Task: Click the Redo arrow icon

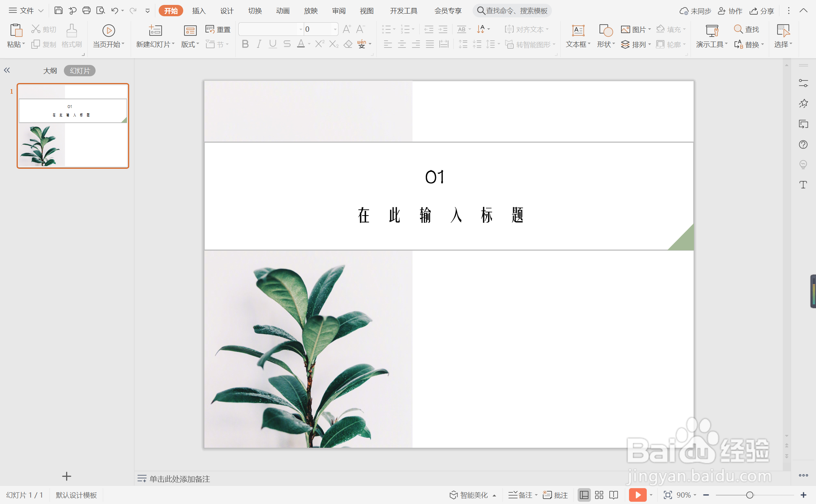Action: [133, 11]
